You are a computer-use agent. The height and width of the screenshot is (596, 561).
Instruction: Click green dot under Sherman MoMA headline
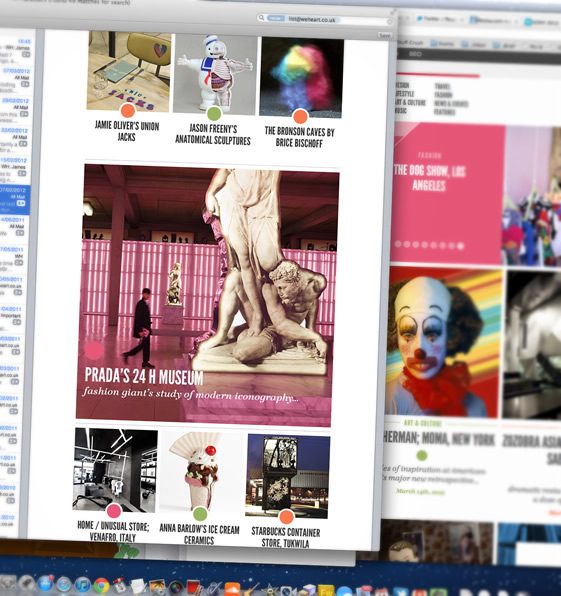click(422, 455)
